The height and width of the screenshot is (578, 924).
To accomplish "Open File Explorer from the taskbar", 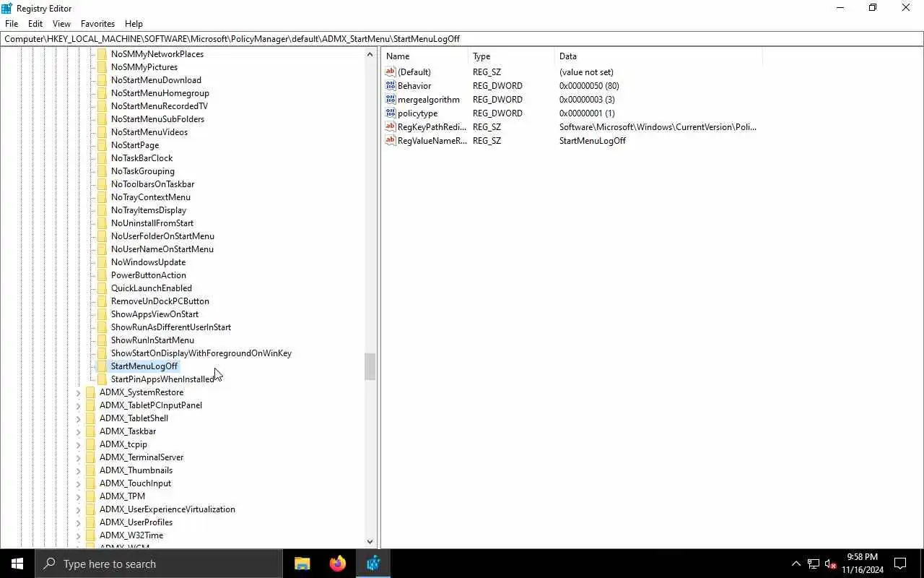I will 302,564.
